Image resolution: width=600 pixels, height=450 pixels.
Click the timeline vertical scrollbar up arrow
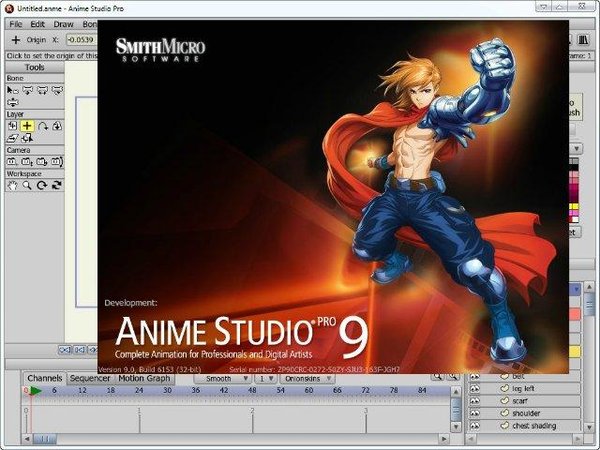coord(456,392)
